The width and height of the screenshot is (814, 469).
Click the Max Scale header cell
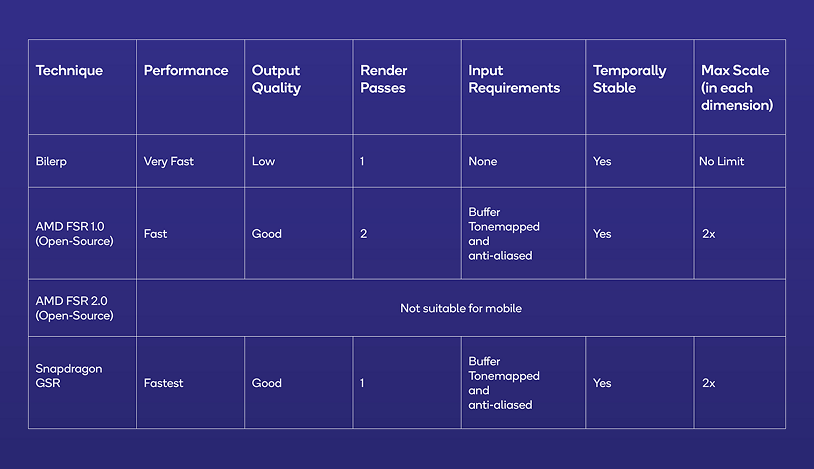(737, 88)
